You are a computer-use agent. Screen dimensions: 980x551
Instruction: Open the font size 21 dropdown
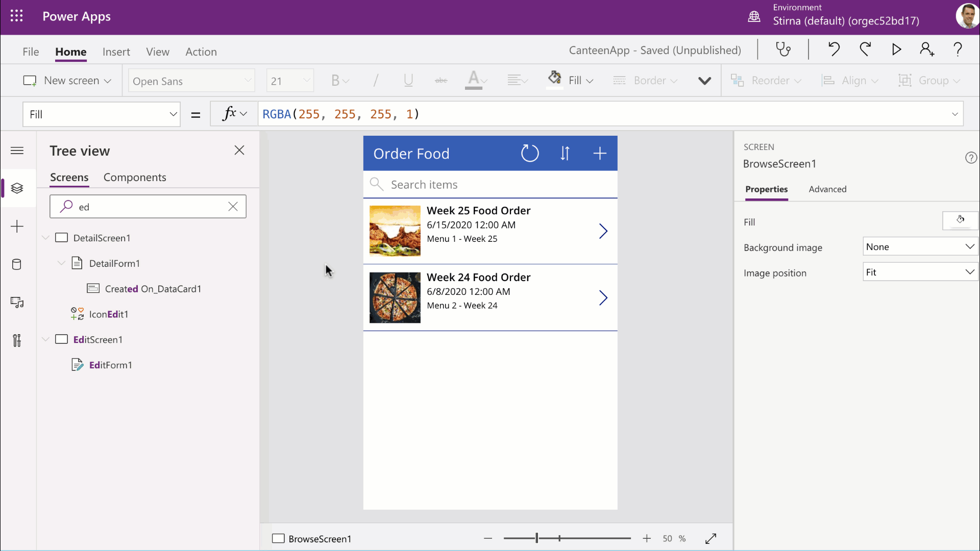(x=290, y=81)
